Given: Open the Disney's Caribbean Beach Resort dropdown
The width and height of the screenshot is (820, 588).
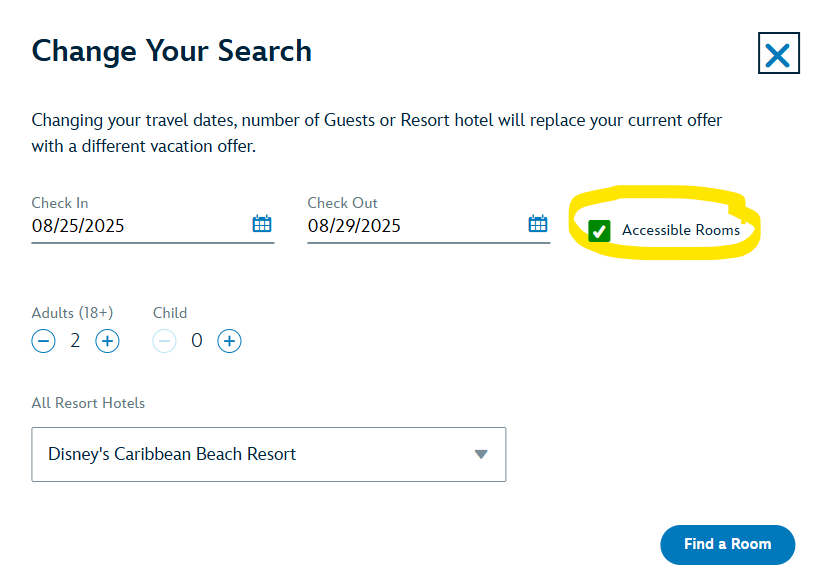Looking at the screenshot, I should click(x=268, y=454).
